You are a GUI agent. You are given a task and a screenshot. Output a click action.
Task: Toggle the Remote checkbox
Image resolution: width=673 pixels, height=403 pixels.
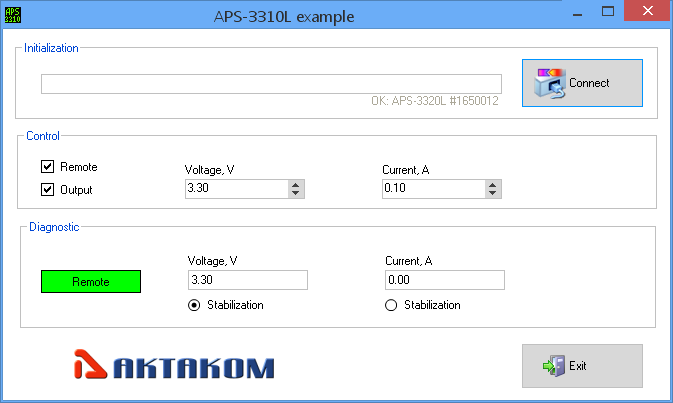[47, 167]
